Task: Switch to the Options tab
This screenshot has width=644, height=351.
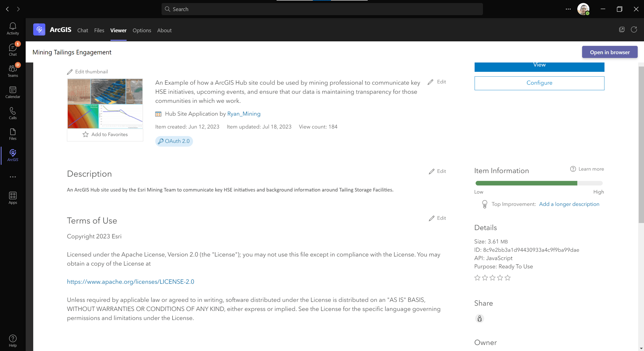Action: pos(142,30)
